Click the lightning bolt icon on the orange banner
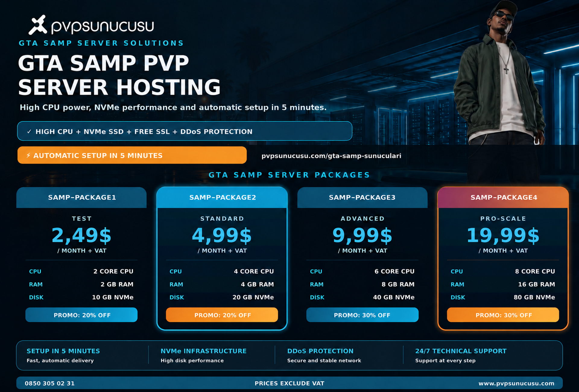The height and width of the screenshot is (392, 579). pos(28,155)
